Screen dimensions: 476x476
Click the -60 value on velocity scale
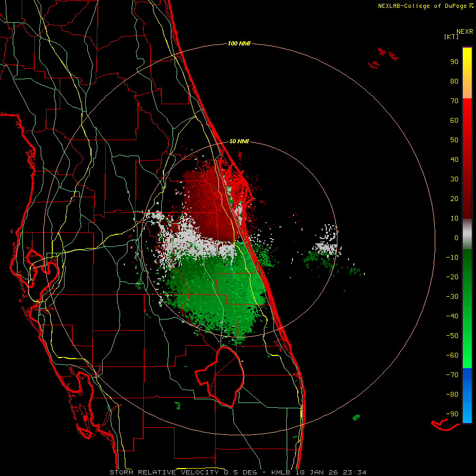click(x=452, y=355)
